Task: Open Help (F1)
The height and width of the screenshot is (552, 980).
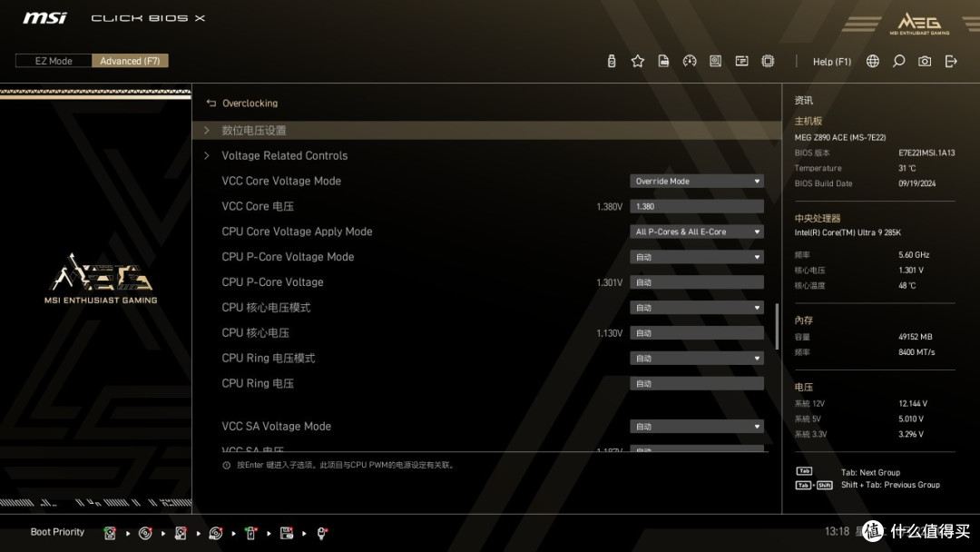Action: (x=832, y=61)
